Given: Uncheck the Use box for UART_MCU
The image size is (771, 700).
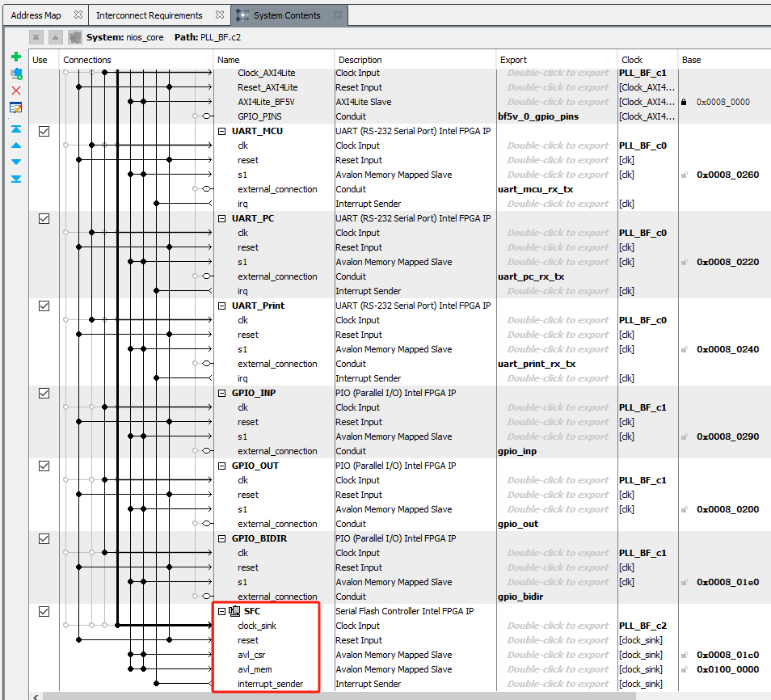Looking at the screenshot, I should pos(44,131).
